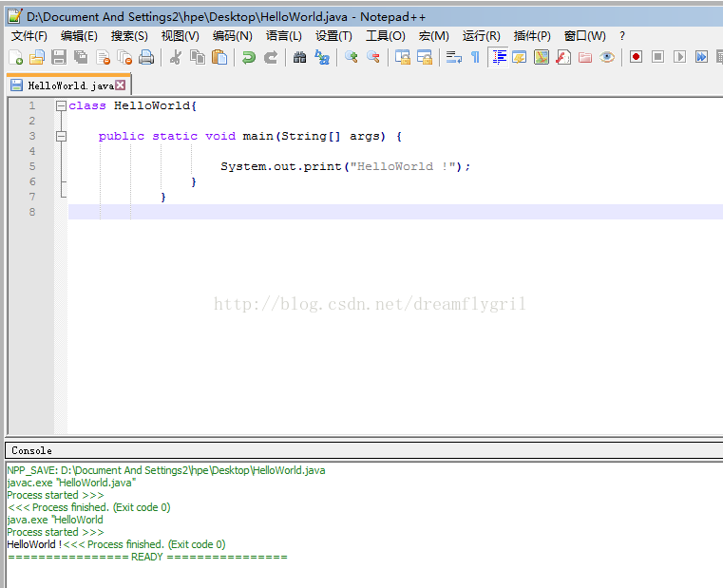Zoom out using the magnifier minus icon
Screen dimensions: 723x588
[x=373, y=57]
